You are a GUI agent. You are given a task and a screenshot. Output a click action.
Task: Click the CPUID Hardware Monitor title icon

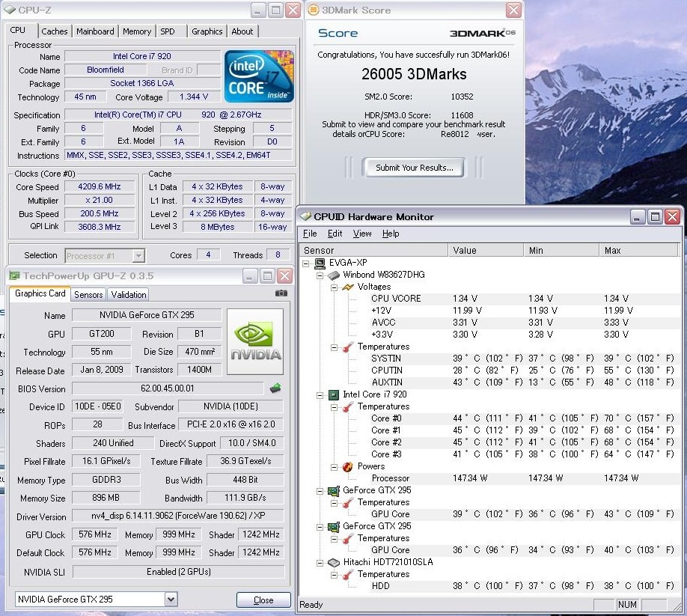click(305, 216)
